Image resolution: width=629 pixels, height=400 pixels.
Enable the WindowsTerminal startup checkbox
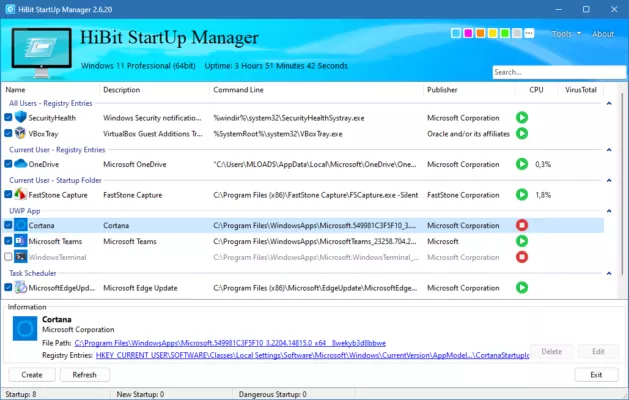(8, 257)
